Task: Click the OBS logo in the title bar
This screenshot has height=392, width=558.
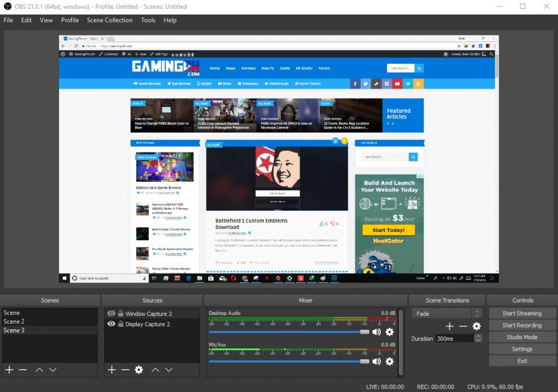Action: 8,7
